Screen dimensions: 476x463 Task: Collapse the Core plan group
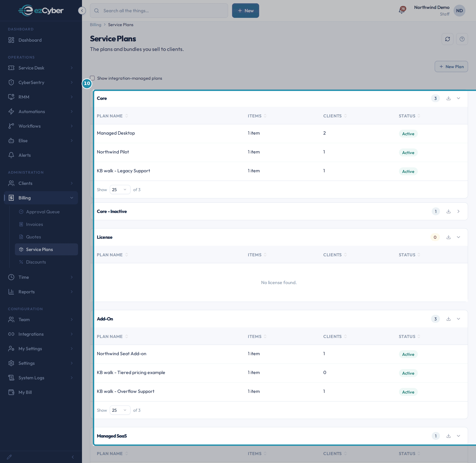tap(458, 98)
